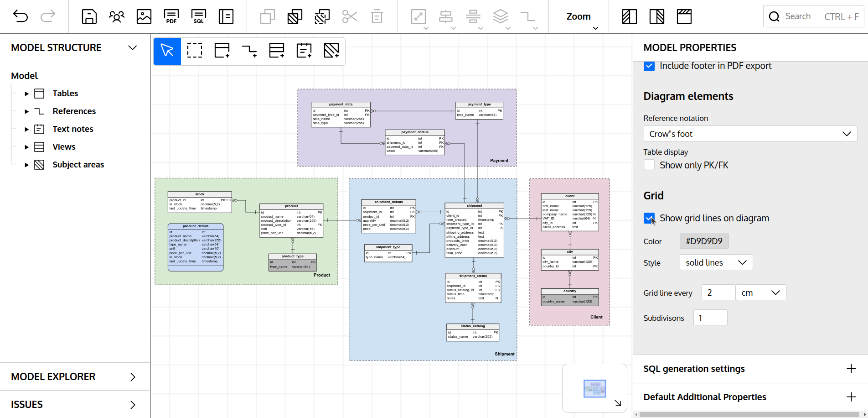Select Tables item in model tree
The width and height of the screenshot is (868, 418).
tap(65, 94)
